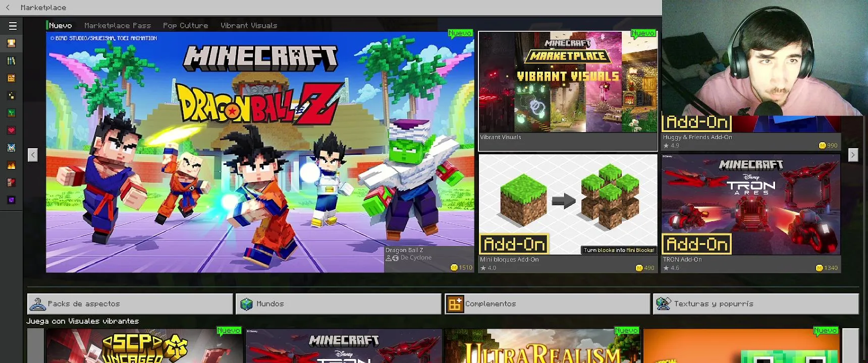The width and height of the screenshot is (868, 363).
Task: Open the Complementos category
Action: point(547,304)
